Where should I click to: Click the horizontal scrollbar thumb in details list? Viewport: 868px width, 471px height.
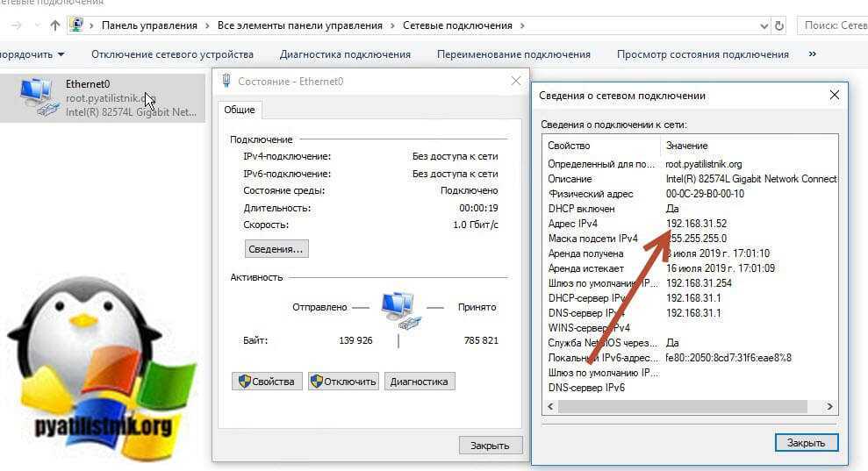[x=682, y=406]
